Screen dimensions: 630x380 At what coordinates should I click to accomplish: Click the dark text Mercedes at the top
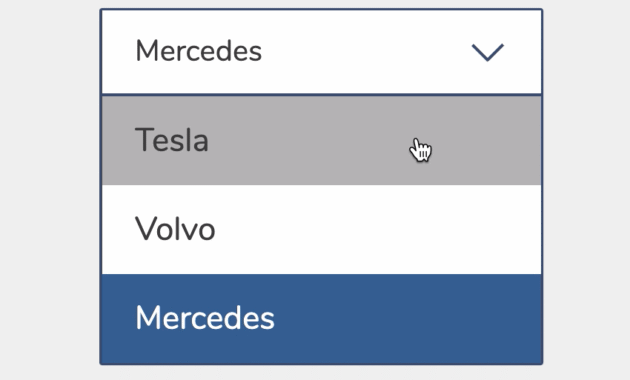click(198, 51)
